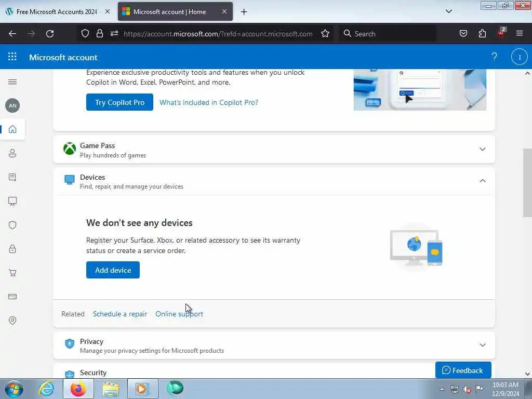Click the Try Copilot Pro button
532x399 pixels.
120,102
